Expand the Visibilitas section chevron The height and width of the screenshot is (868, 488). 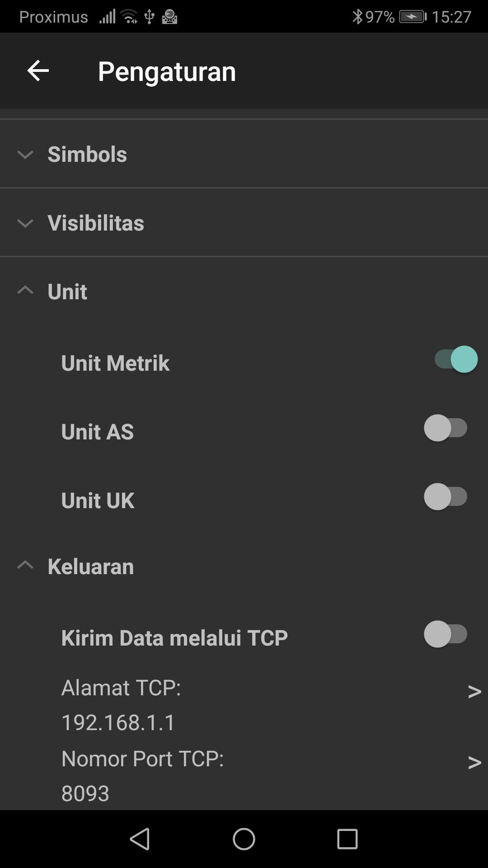click(25, 223)
